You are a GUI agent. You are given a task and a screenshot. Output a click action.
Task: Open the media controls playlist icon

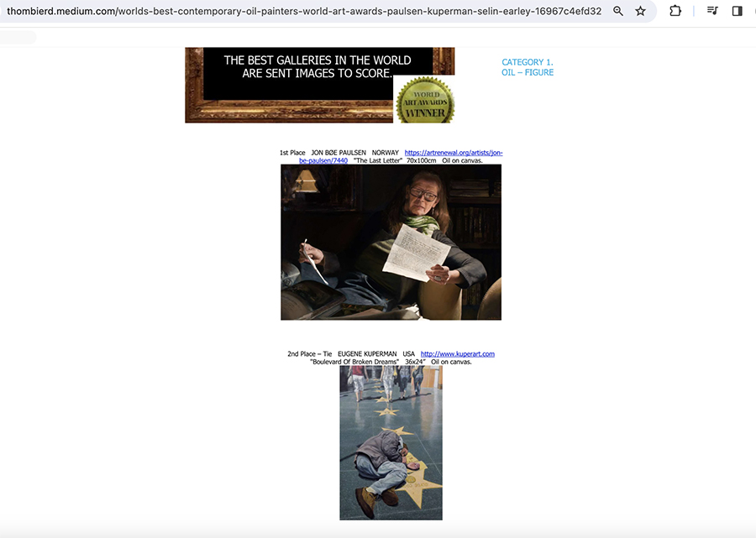pyautogui.click(x=712, y=11)
